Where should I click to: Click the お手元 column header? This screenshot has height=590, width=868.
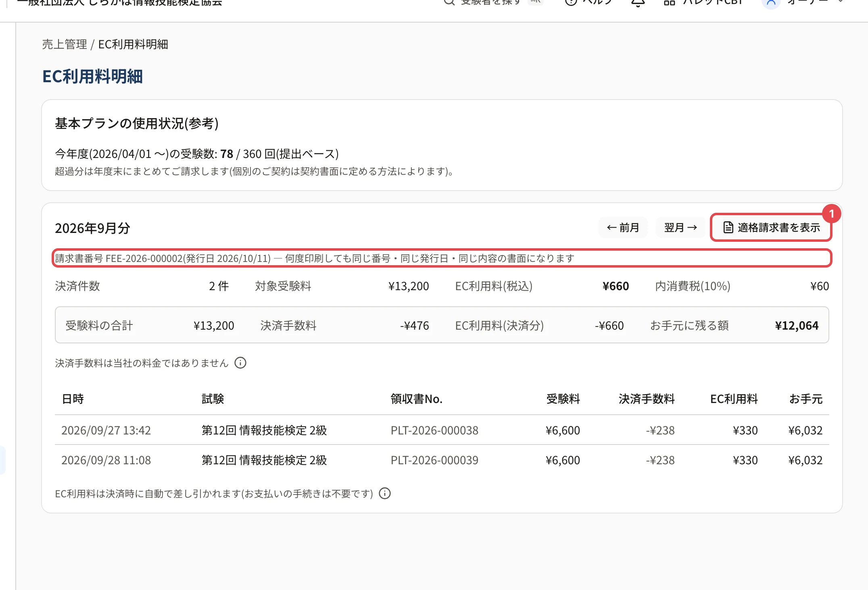(x=806, y=399)
